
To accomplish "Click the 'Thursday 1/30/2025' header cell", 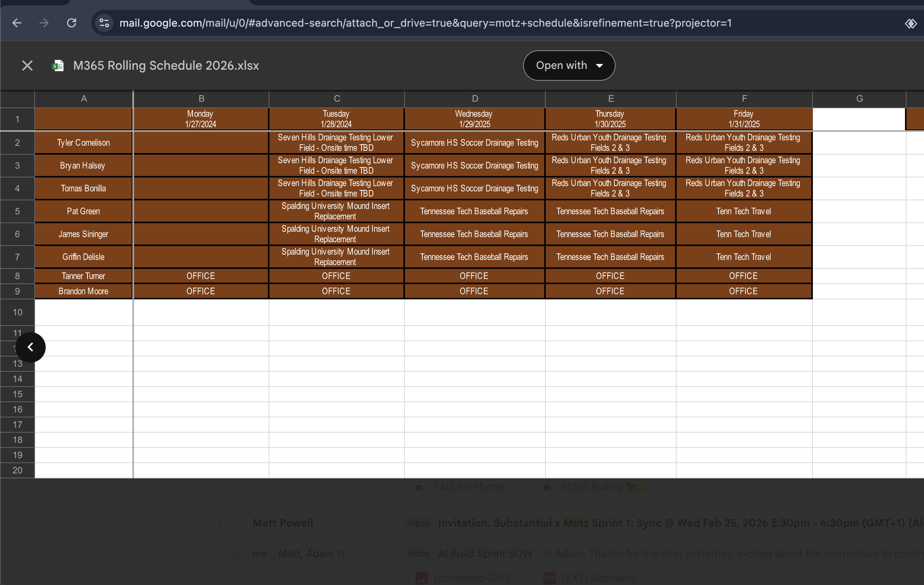I will pyautogui.click(x=610, y=119).
